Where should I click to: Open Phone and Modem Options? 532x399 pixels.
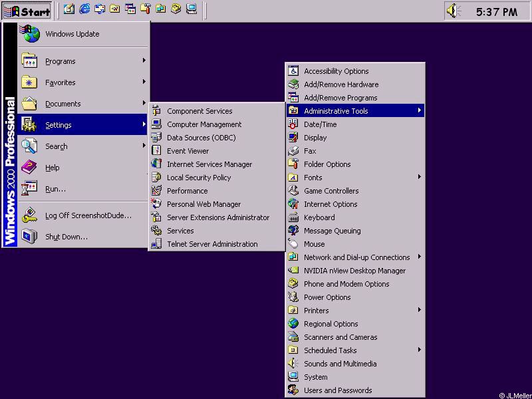coord(355,284)
